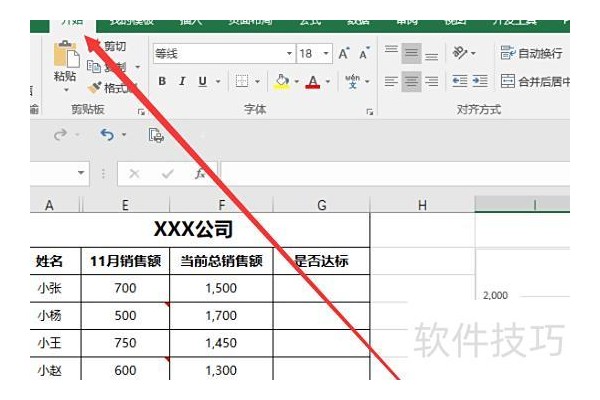Apply the red font color A
The width and height of the screenshot is (600, 400).
[313, 82]
